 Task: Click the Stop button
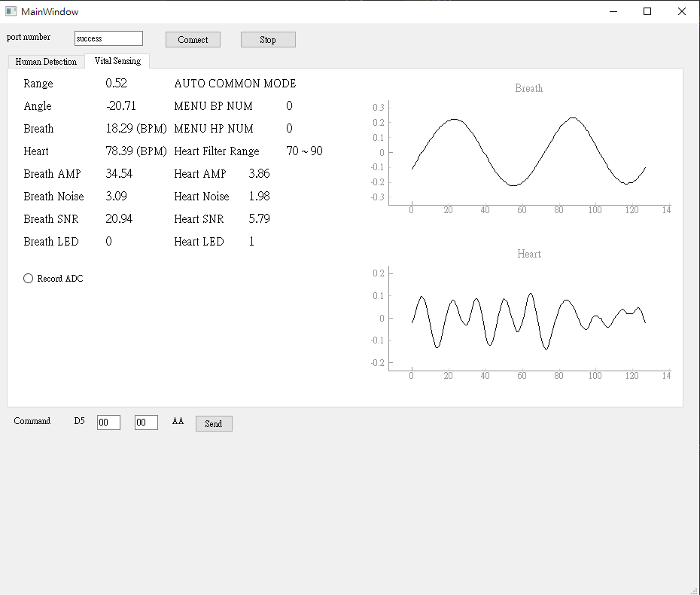(x=268, y=39)
